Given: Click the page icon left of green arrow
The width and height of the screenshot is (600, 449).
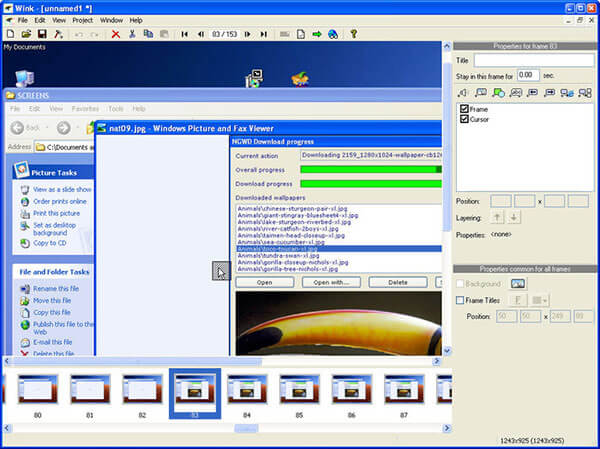Looking at the screenshot, I should (x=301, y=34).
